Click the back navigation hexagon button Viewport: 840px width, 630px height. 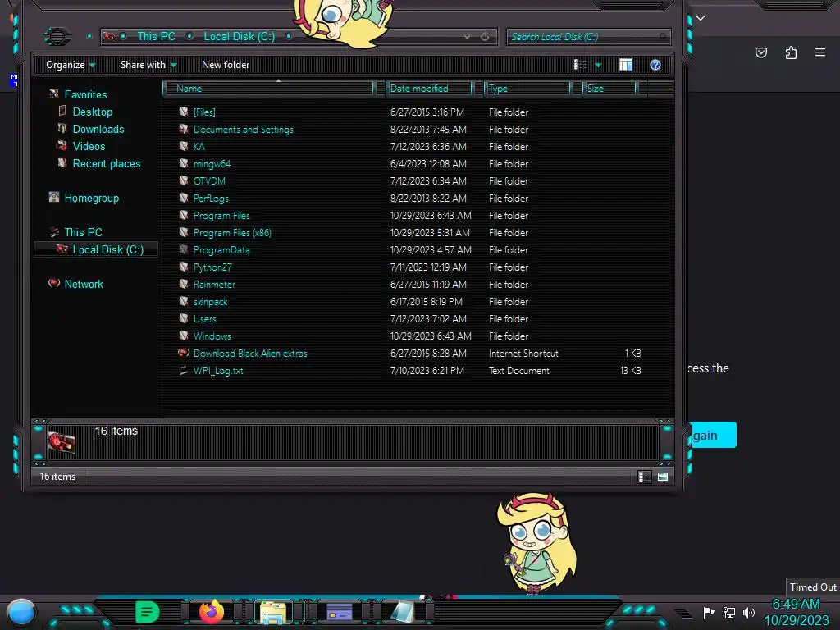click(57, 36)
